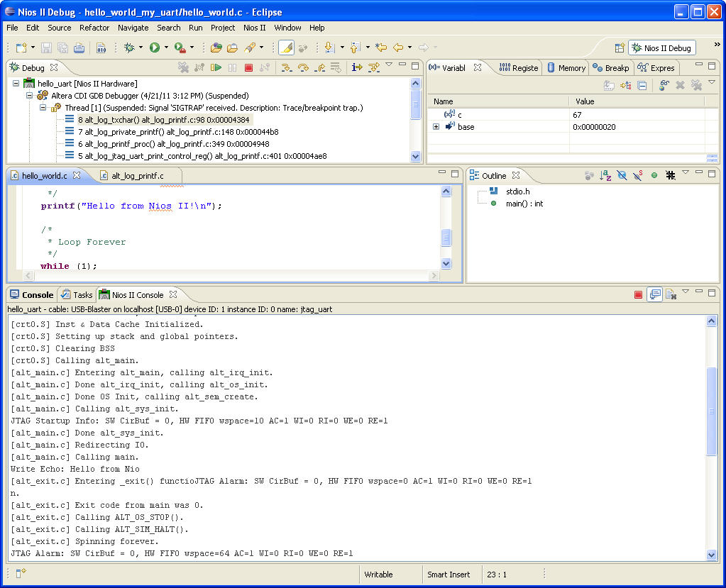Expand the base variable tree node

[x=436, y=126]
